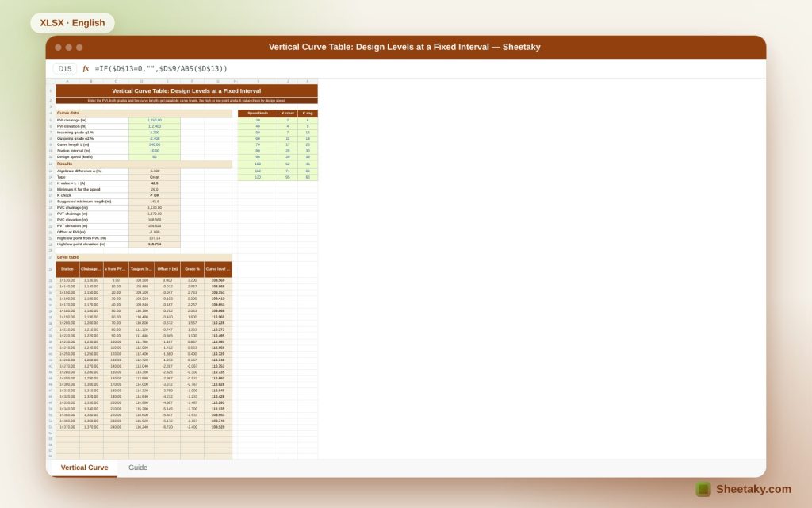Select the 'PVT chainage (m)' label
This screenshot has height=508, width=812.
coord(92,214)
